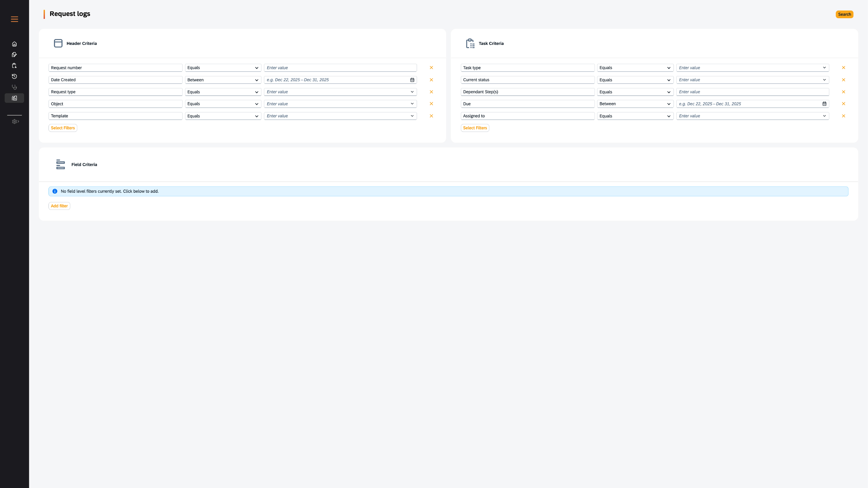Open the hamburger menu in the sidebar

tap(15, 19)
